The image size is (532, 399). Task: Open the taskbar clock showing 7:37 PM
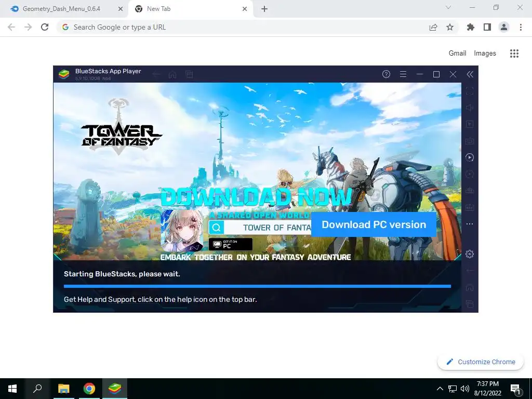pos(487,389)
